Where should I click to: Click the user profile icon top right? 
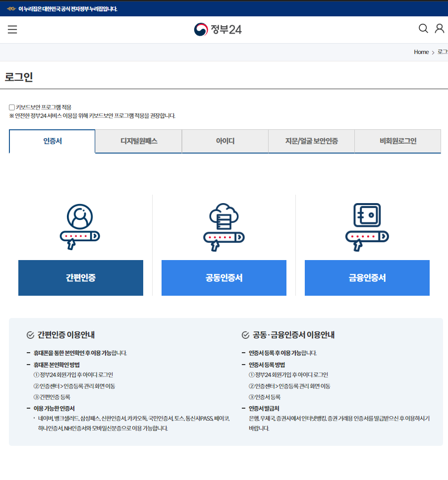[439, 29]
